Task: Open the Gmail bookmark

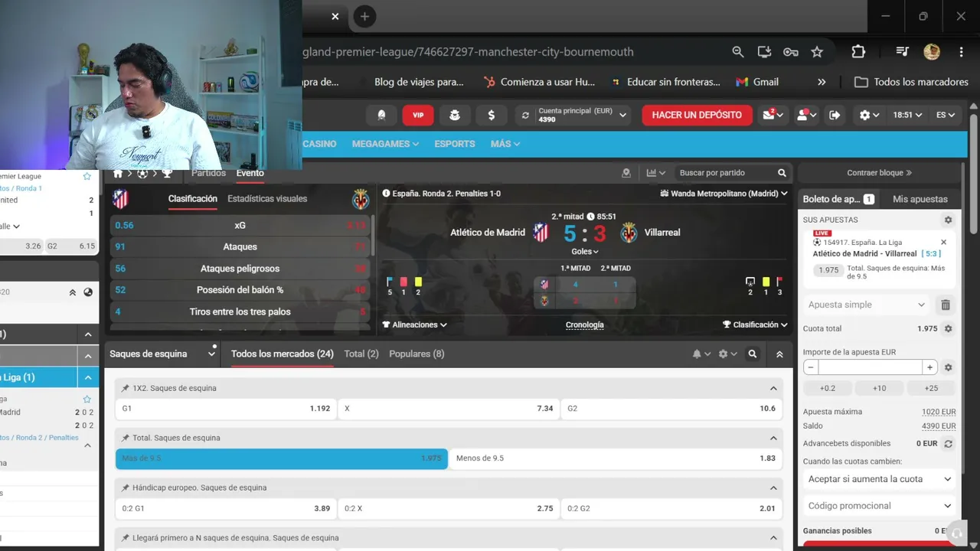Action: coord(757,82)
